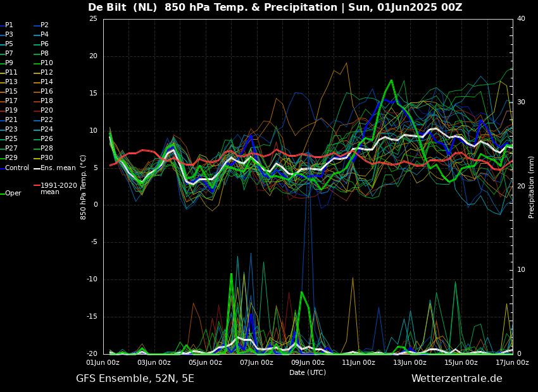Select P24 in the legend
538x392 pixels.
tap(43, 129)
